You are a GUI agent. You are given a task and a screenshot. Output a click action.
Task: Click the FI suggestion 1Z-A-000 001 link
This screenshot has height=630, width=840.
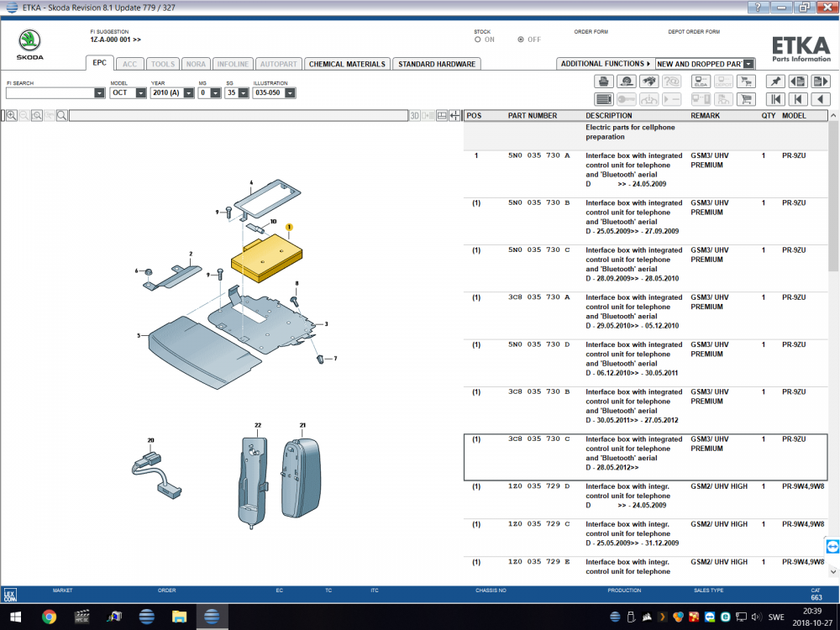point(115,39)
